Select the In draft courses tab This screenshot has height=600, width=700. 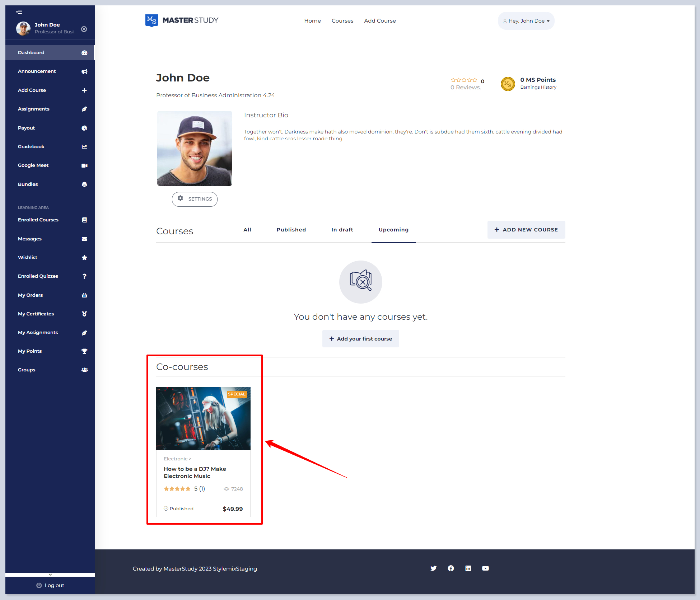[342, 230]
